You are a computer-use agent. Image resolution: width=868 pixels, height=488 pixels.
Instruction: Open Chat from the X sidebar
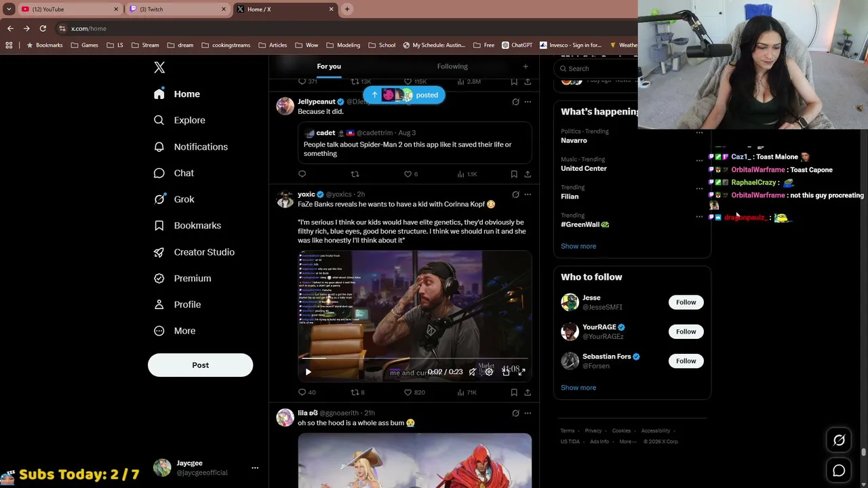tap(174, 173)
